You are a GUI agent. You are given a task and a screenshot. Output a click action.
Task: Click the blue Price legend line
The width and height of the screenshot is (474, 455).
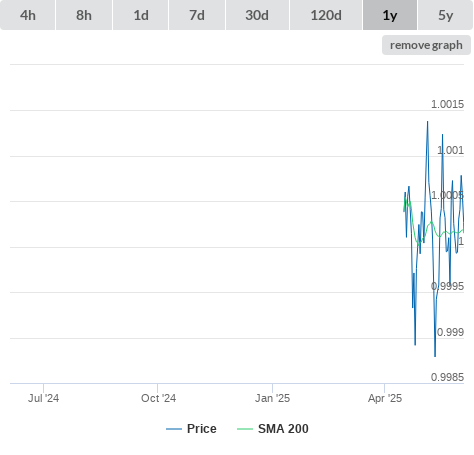174,429
